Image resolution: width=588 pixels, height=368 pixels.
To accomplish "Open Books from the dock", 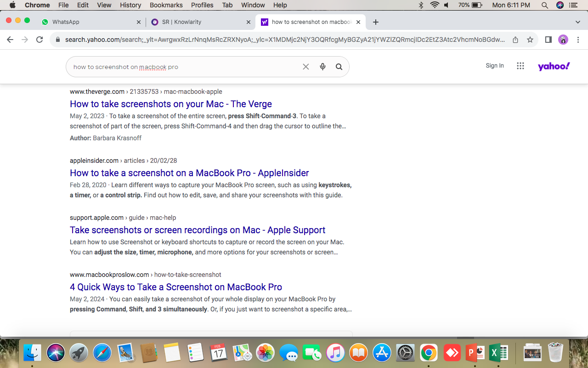I will (x=359, y=353).
